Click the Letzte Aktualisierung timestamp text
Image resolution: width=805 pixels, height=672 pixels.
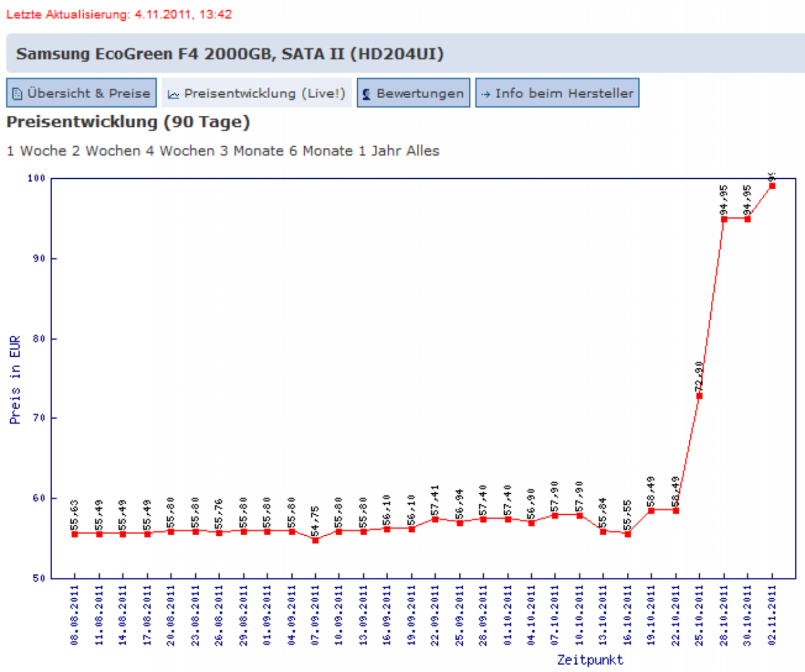tap(119, 14)
